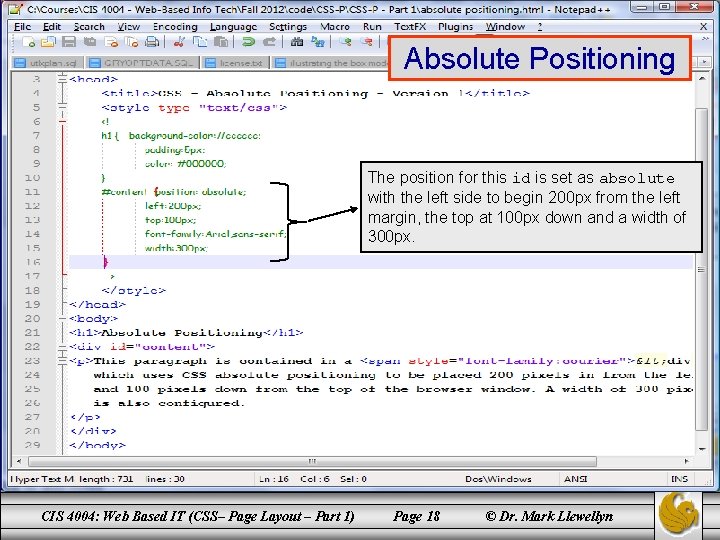This screenshot has height=540, width=720.
Task: Open the Settings menu
Action: point(288,27)
